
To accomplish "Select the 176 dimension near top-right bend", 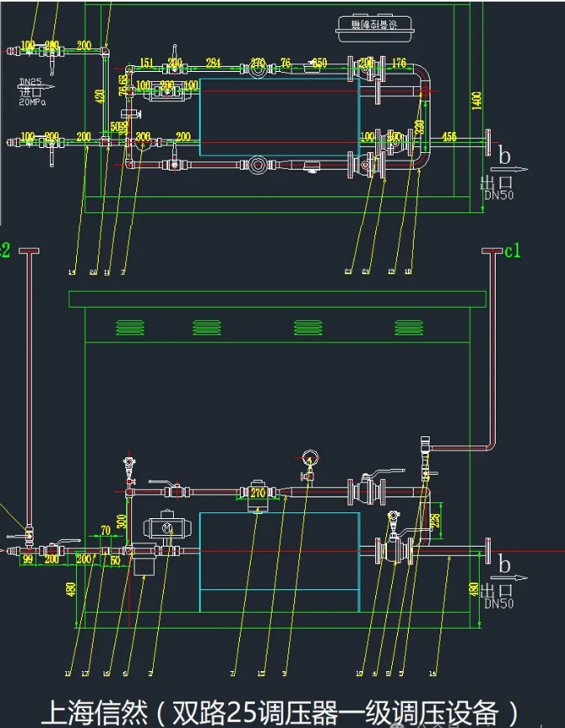I will 399,62.
